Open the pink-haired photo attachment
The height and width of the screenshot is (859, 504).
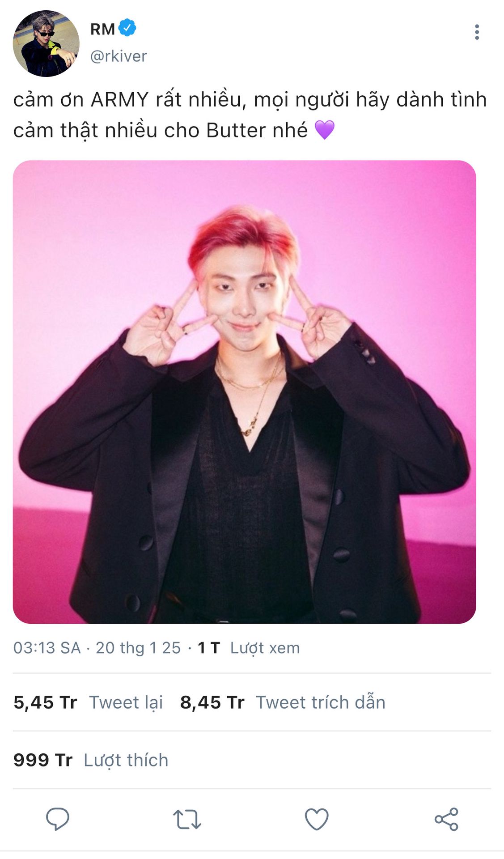[245, 392]
